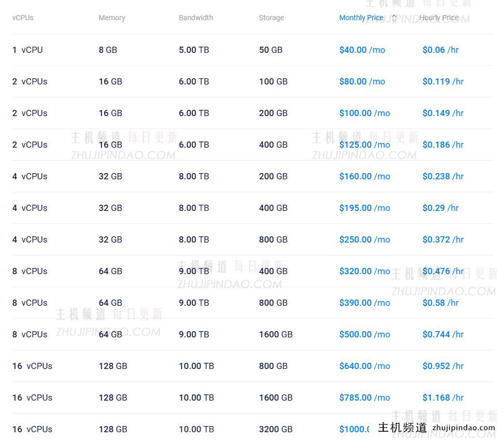Screen dimensions: 504x440
Task: Click 800 GB storage in $390.00 row
Action: [x=273, y=303]
